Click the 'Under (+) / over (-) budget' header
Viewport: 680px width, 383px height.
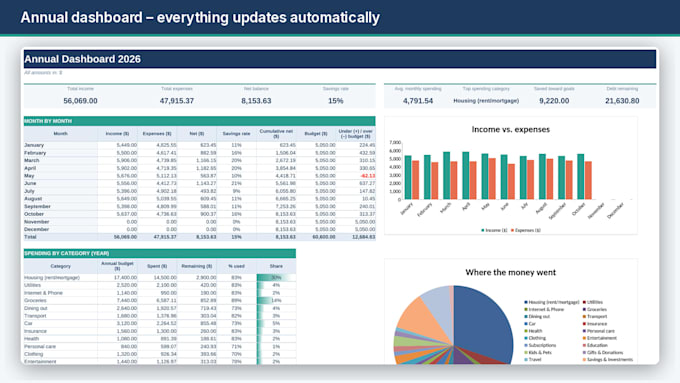pyautogui.click(x=356, y=134)
